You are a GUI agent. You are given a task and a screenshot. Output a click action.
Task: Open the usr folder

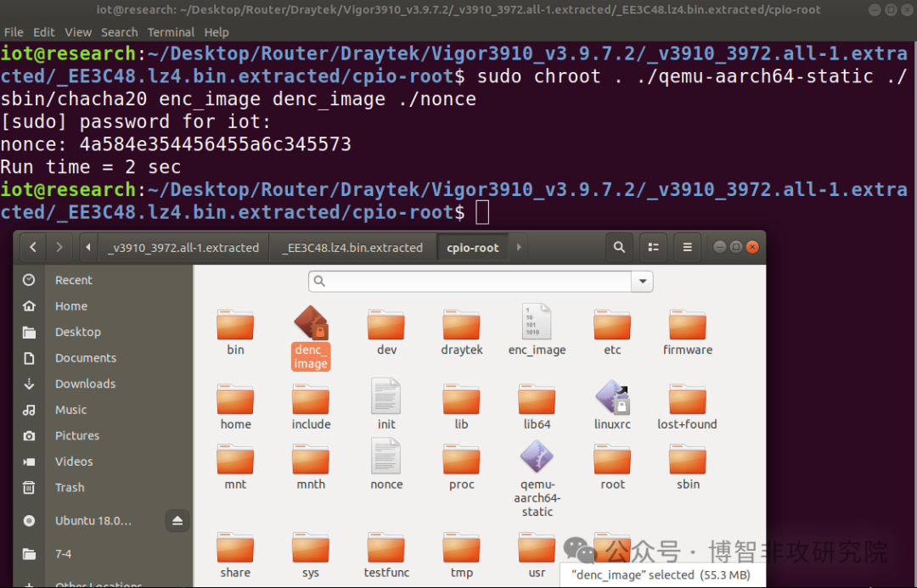click(x=537, y=548)
